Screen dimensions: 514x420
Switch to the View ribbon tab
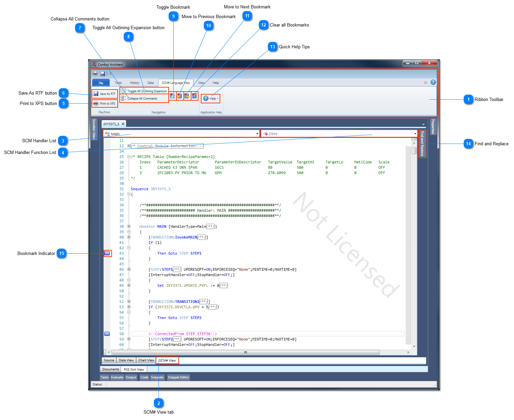[201, 83]
